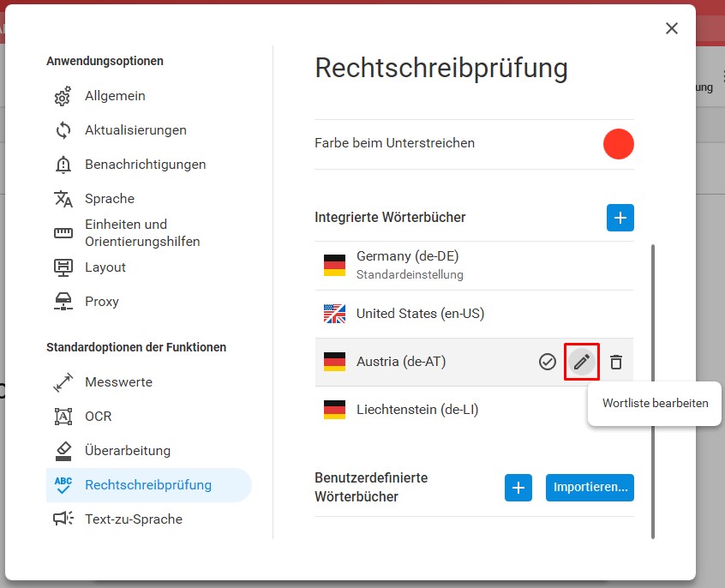Select the United States (en-US) dictionary row
This screenshot has height=588, width=725.
tap(474, 314)
